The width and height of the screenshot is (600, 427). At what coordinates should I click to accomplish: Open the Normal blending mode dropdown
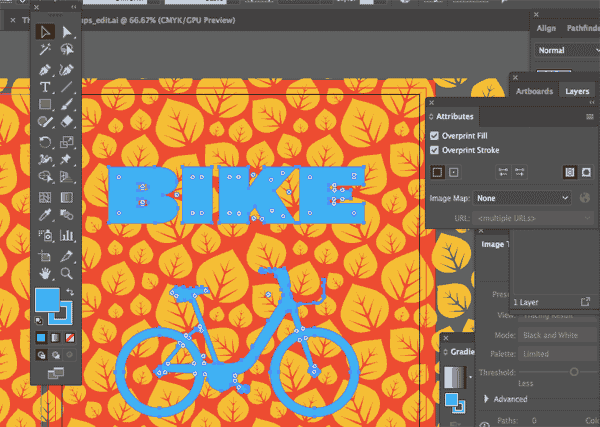tap(567, 50)
